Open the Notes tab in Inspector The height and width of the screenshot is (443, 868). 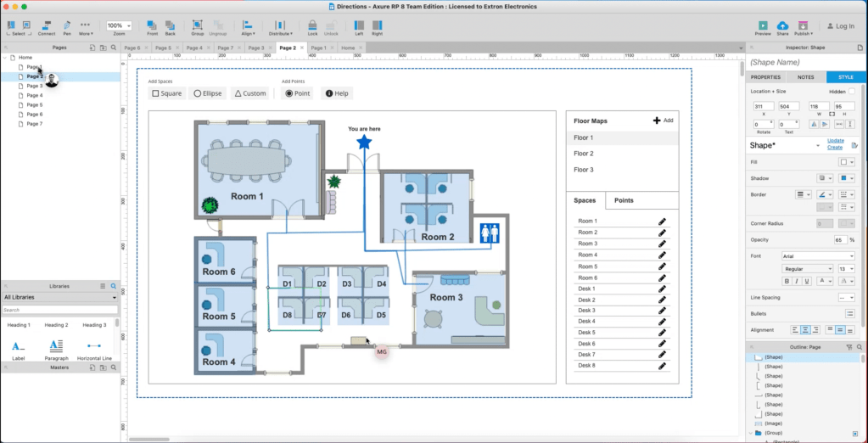(x=805, y=77)
